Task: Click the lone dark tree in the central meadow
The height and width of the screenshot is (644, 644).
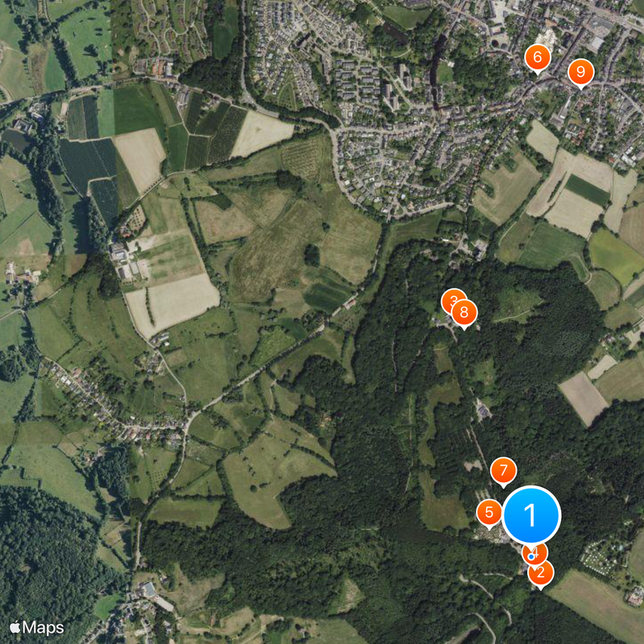Action: coord(312,255)
